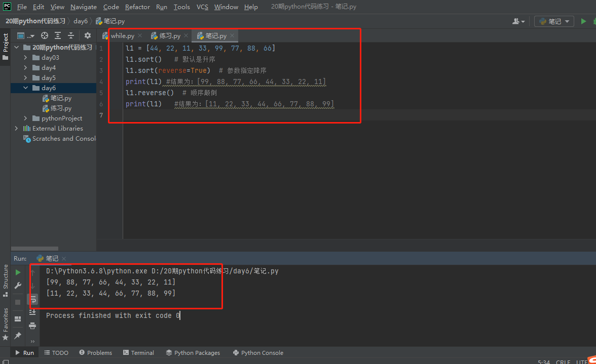Click the restore layout icon in Run panel
This screenshot has width=596, height=364.
[x=18, y=319]
